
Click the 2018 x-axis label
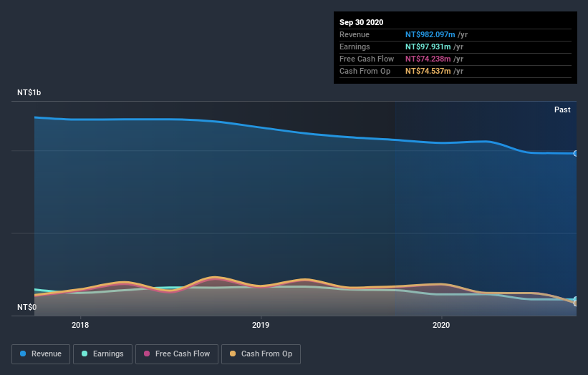tap(80, 325)
